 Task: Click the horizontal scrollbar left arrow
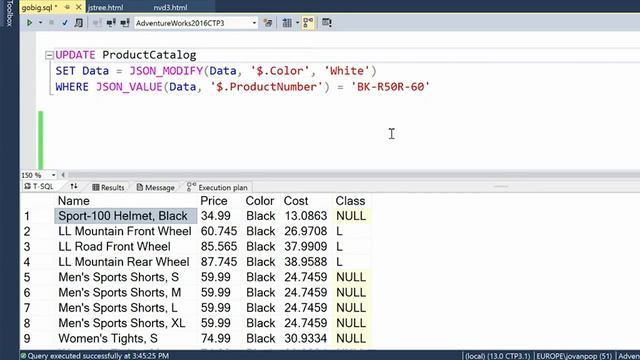point(63,175)
